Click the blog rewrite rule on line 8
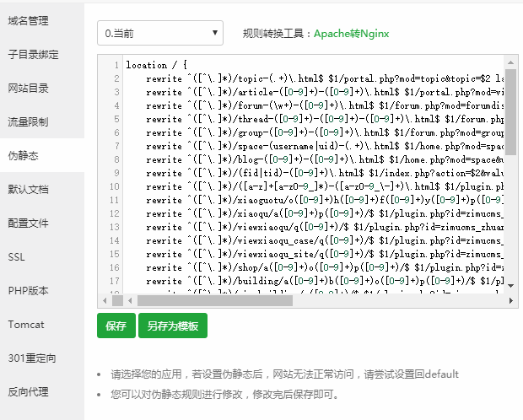The width and height of the screenshot is (523, 420). tap(325, 159)
